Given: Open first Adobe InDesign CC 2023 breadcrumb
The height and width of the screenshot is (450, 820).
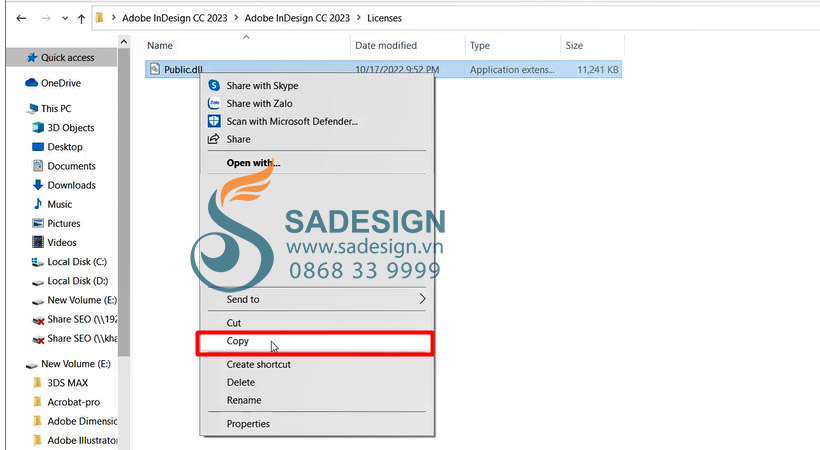Looking at the screenshot, I should [175, 18].
